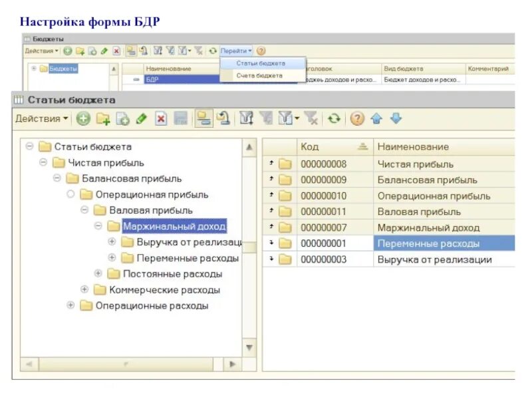Screen dimensions: 532x399
Task: Copy item in Бюджеты window toolbar
Action: click(x=92, y=51)
